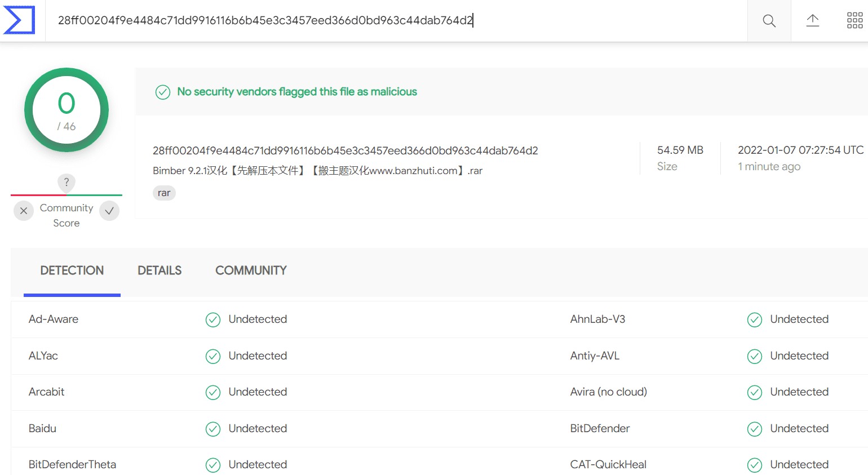This screenshot has width=868, height=475.
Task: Click the community score question mark icon
Action: (x=67, y=182)
